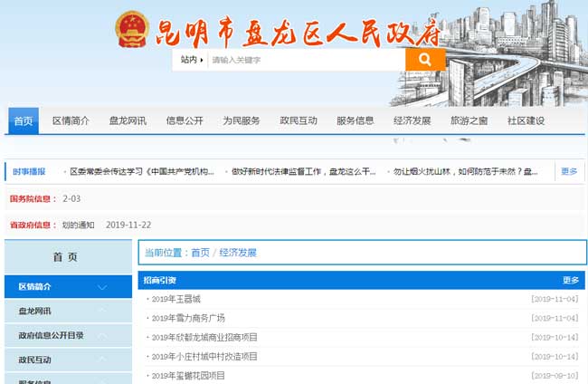588x384 pixels.
Task: Click 首页 in the breadcrumb path
Action: 200,253
